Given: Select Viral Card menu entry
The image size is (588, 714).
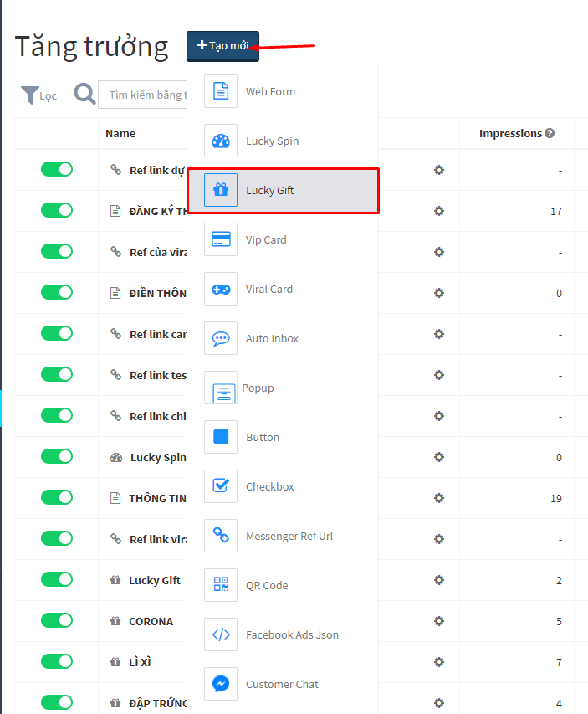Looking at the screenshot, I should [283, 289].
